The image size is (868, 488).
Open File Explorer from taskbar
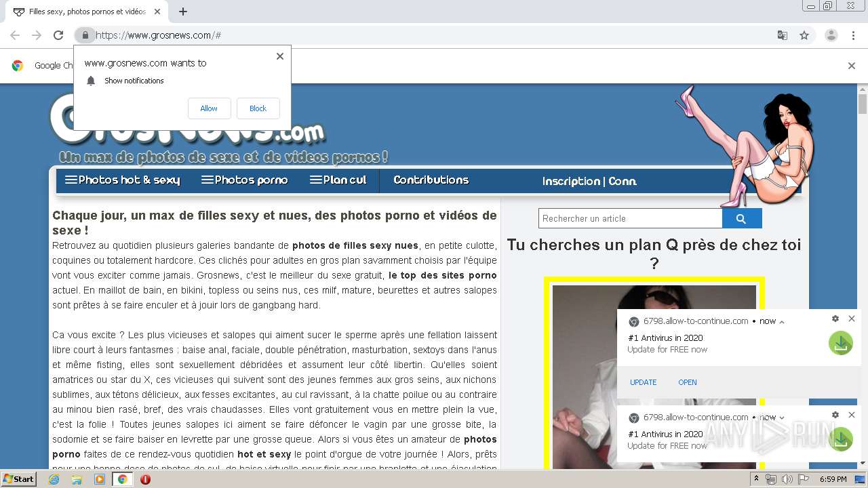click(77, 479)
